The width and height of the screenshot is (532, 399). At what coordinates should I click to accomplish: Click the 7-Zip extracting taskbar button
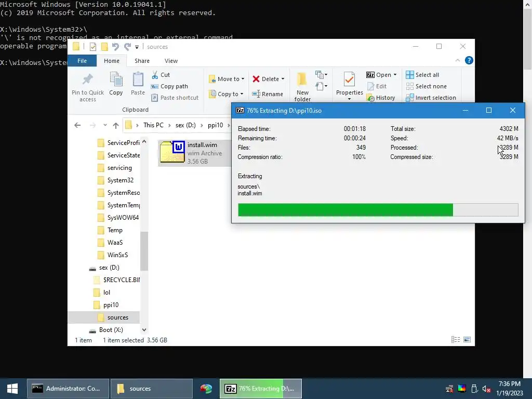click(261, 389)
